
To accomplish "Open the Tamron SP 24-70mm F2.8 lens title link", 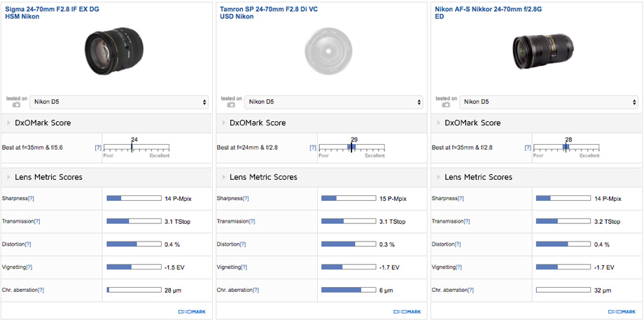I will [268, 13].
